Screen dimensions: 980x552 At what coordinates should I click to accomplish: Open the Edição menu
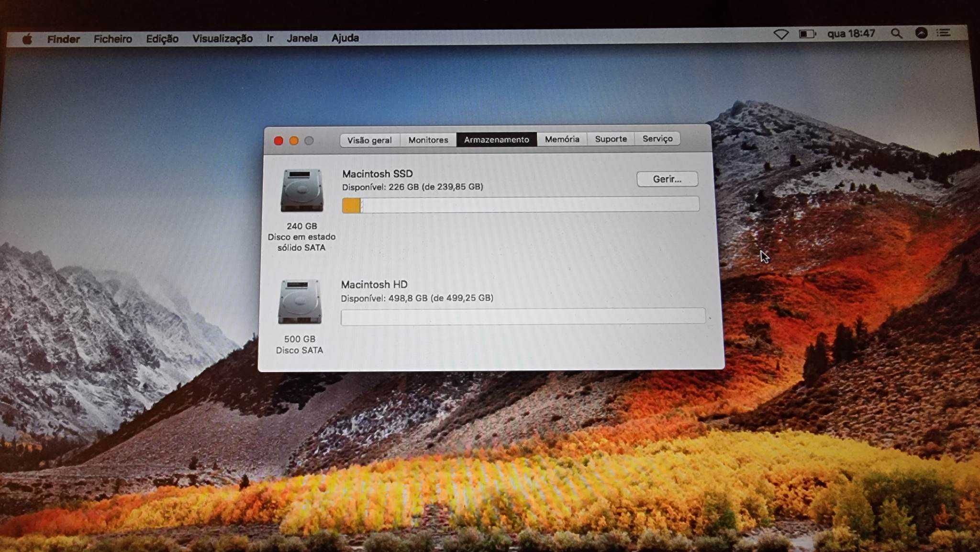point(162,39)
